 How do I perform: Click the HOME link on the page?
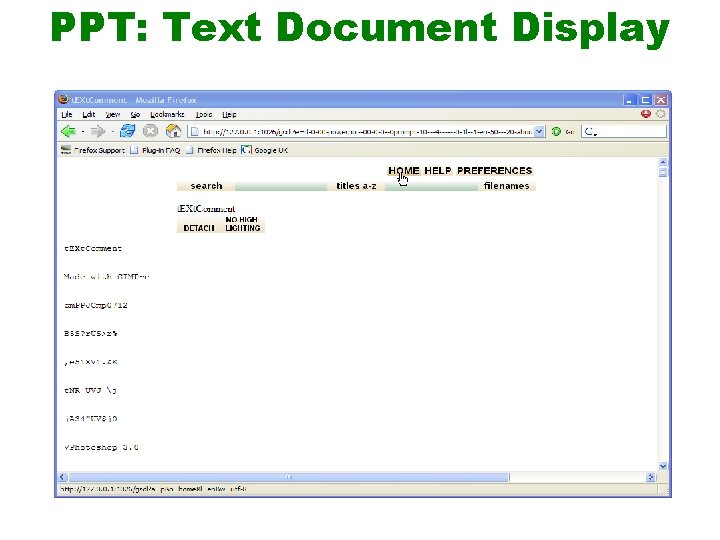(x=404, y=170)
